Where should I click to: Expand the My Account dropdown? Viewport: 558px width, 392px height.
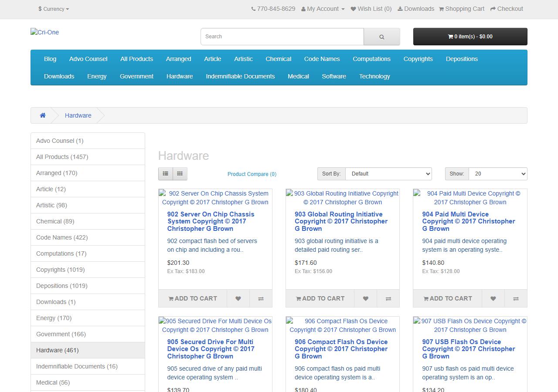pyautogui.click(x=323, y=9)
